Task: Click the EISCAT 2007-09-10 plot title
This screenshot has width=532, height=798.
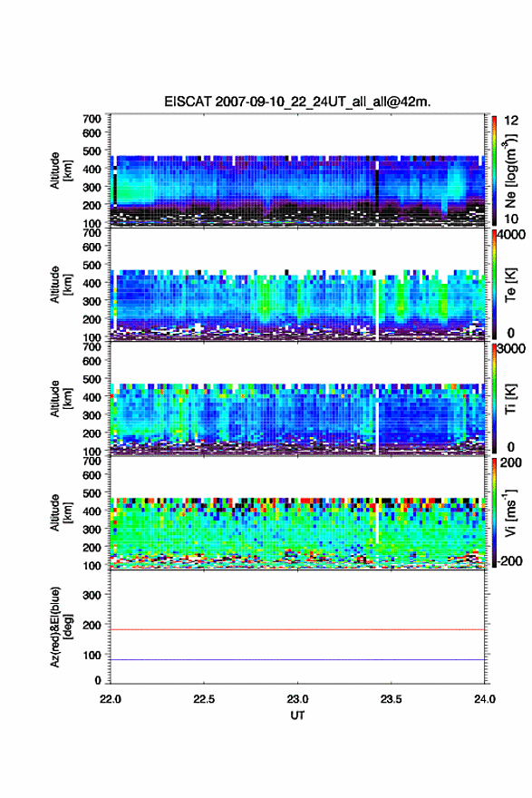Action: (x=297, y=102)
